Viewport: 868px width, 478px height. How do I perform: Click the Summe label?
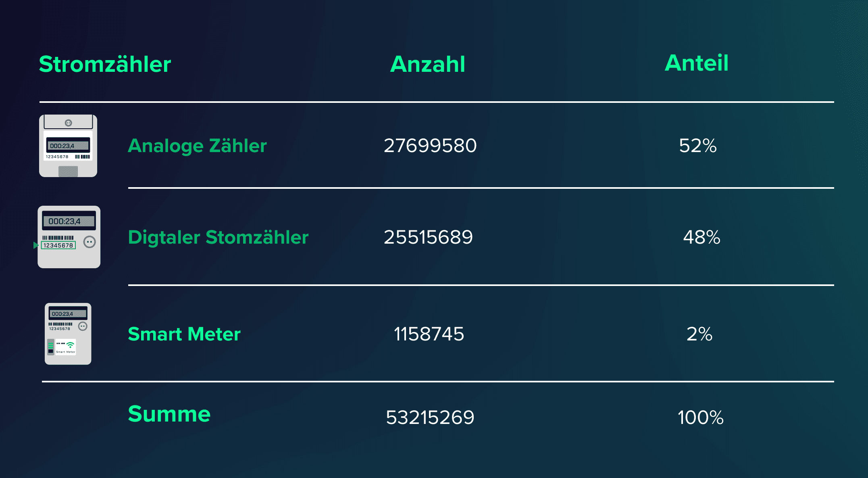pos(169,414)
